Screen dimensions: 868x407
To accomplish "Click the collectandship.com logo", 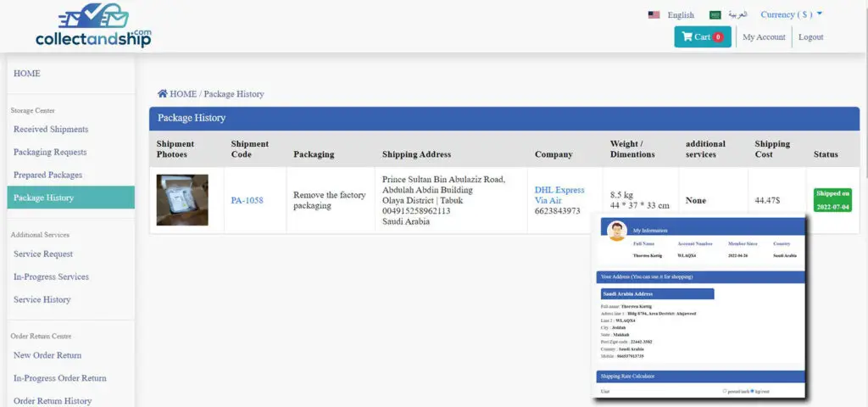I will (x=93, y=25).
